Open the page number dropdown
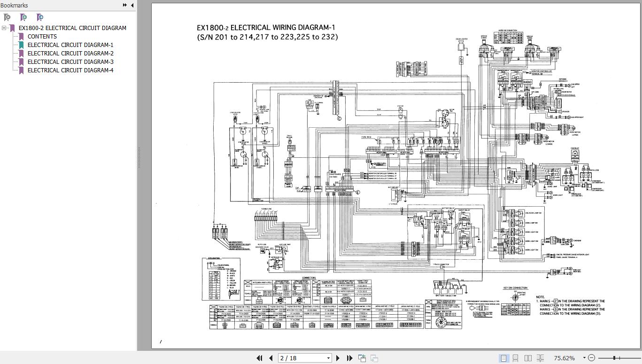642x364 pixels. pos(328,358)
